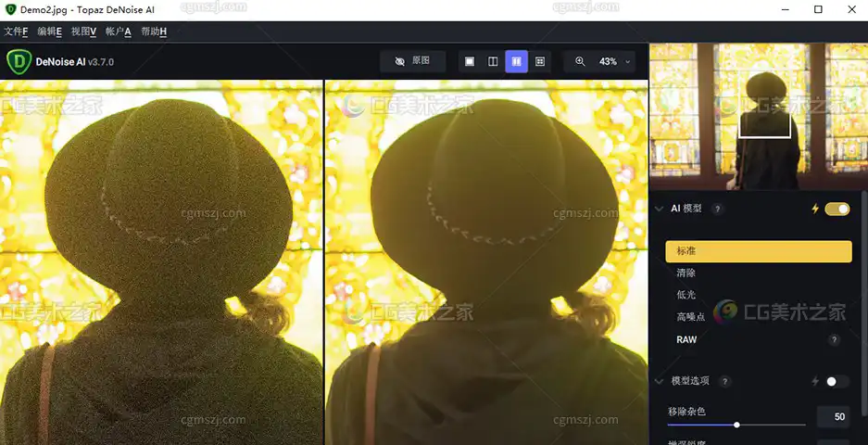The image size is (868, 445).
Task: Enable the 模型选项 auto toggle
Action: (x=837, y=381)
